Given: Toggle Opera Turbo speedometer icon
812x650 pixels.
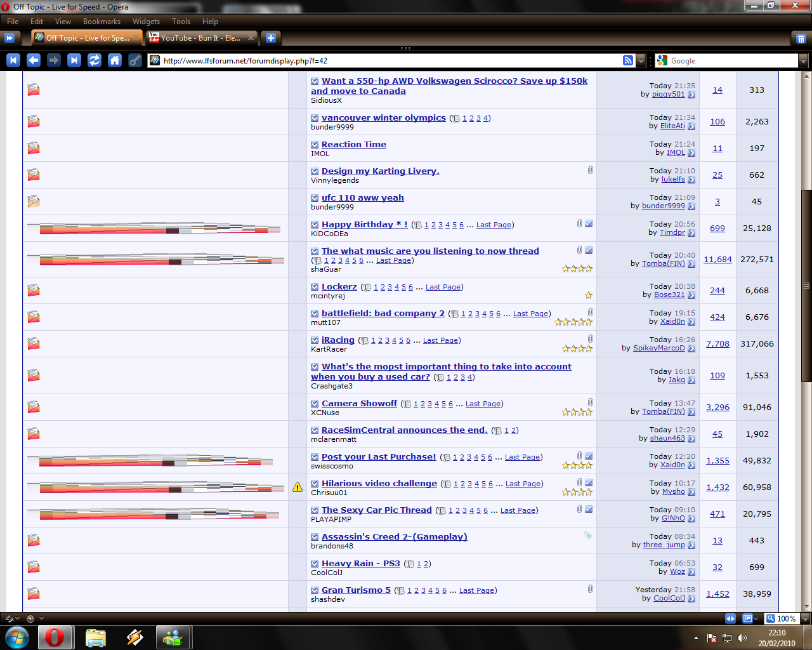Looking at the screenshot, I should pyautogui.click(x=30, y=618).
